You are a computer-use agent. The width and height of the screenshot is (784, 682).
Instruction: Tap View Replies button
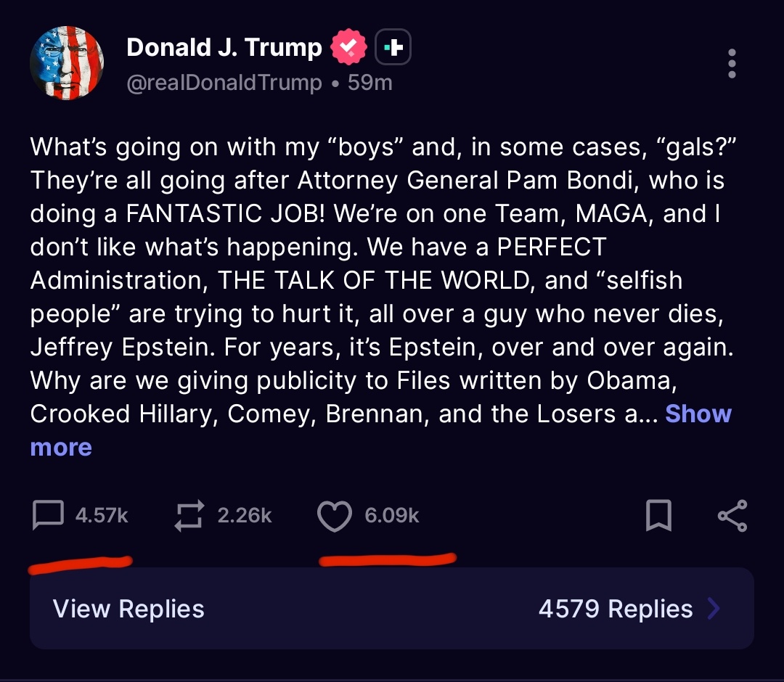(x=128, y=609)
